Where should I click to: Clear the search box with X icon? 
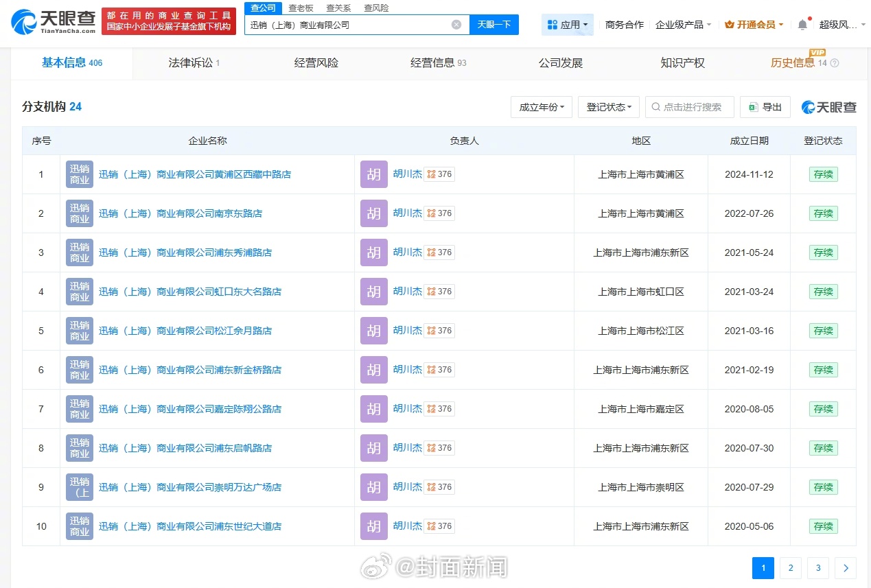pyautogui.click(x=456, y=25)
